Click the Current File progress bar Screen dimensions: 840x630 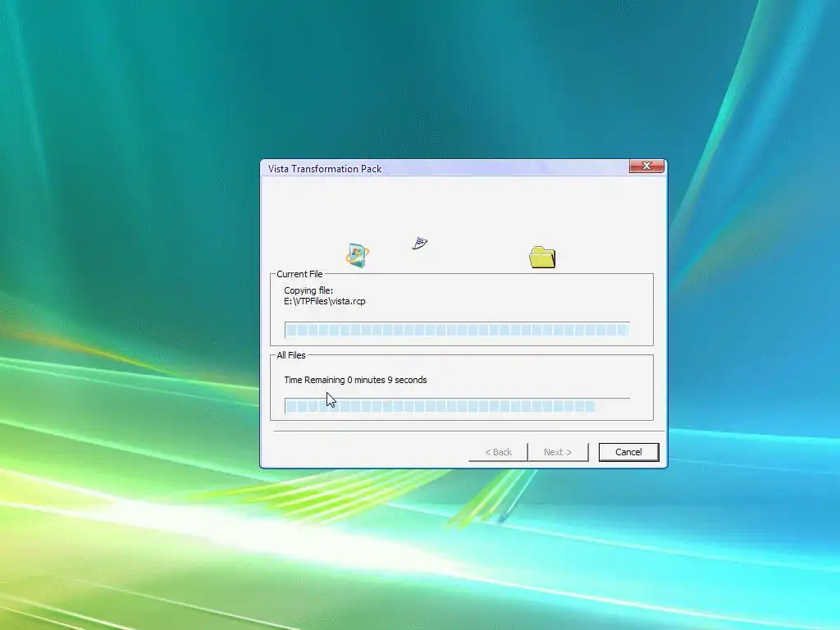coord(457,330)
